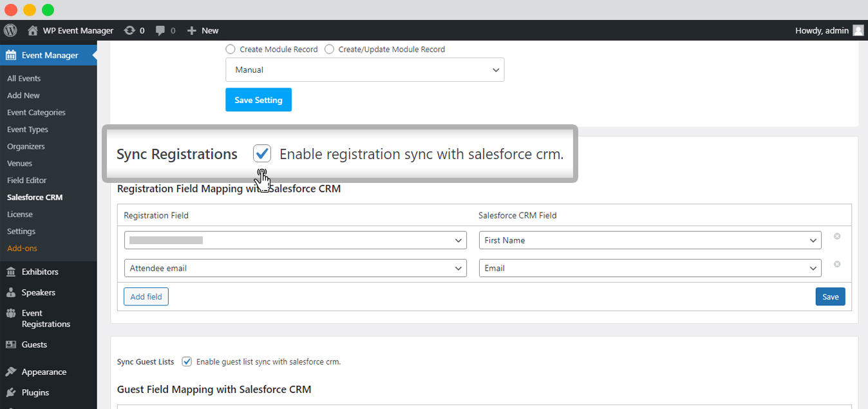Image resolution: width=868 pixels, height=409 pixels.
Task: Go to Event Categories
Action: click(x=36, y=112)
